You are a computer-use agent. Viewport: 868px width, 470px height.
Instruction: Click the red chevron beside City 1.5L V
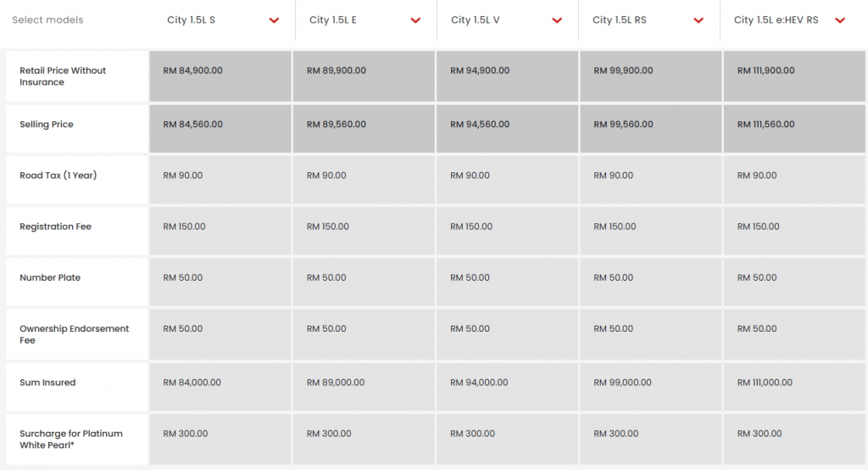click(557, 21)
